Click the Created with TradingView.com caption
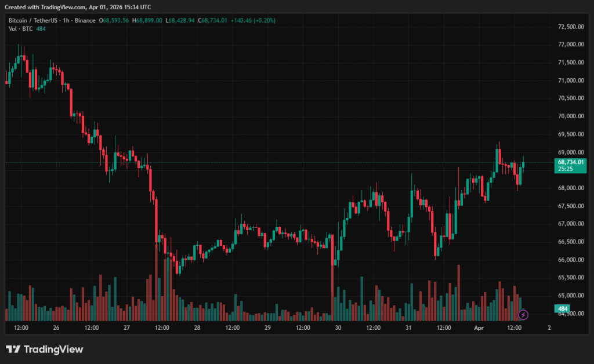 tap(78, 7)
